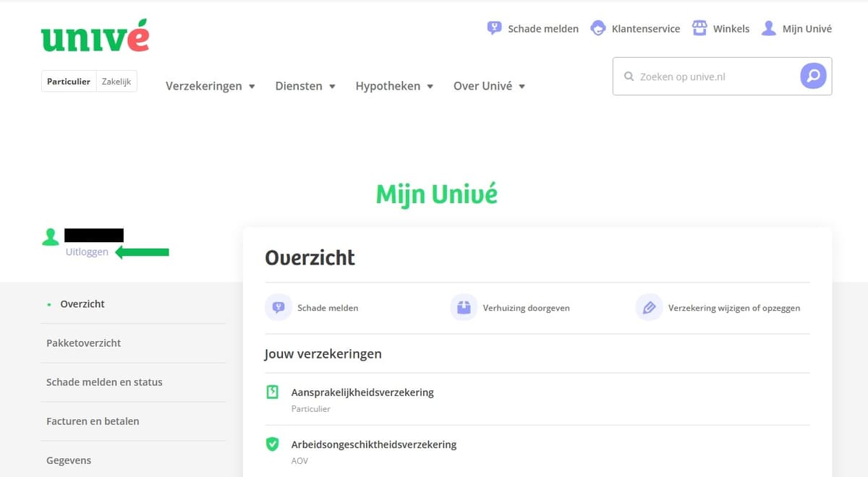Image resolution: width=868 pixels, height=477 pixels.
Task: Open the Diensten dropdown menu
Action: pos(305,86)
